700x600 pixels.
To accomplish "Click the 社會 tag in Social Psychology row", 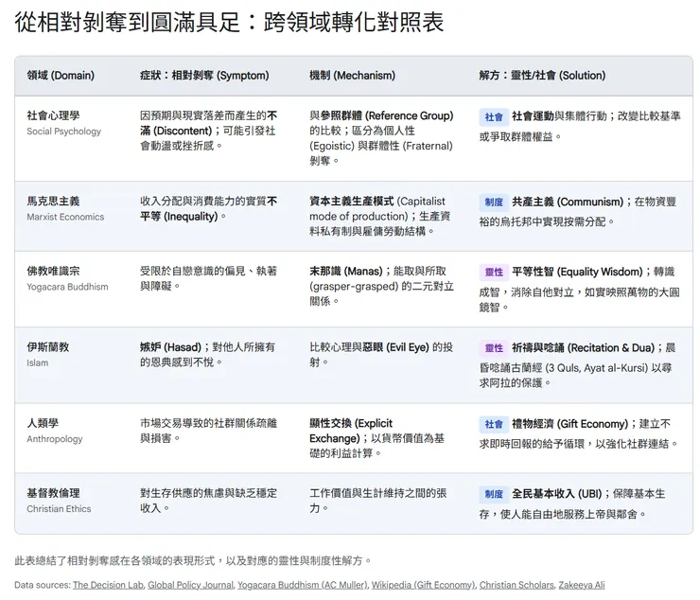I will [494, 116].
